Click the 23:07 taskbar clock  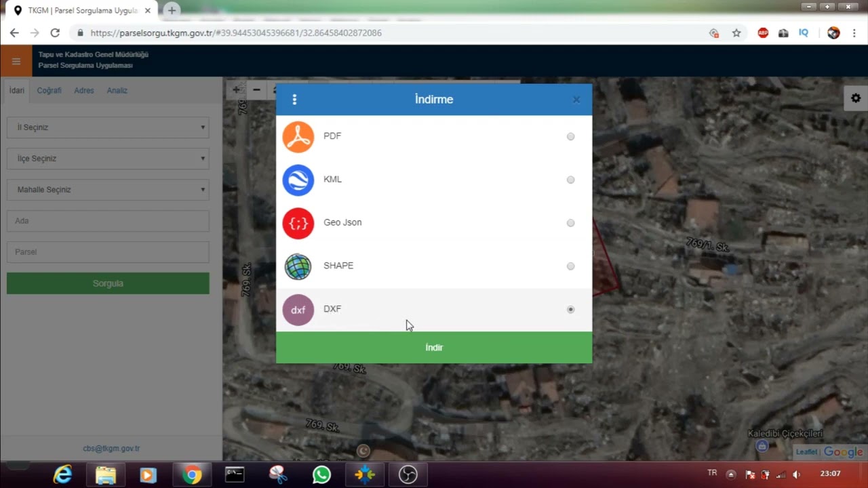830,474
